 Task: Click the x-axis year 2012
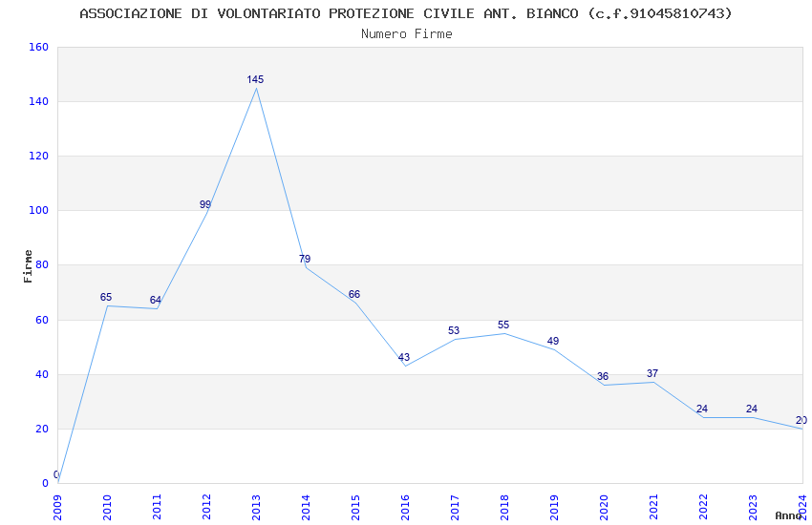[206, 508]
